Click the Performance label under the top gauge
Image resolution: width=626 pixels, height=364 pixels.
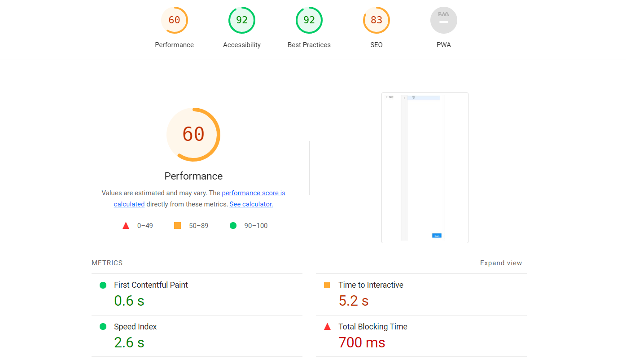click(174, 45)
